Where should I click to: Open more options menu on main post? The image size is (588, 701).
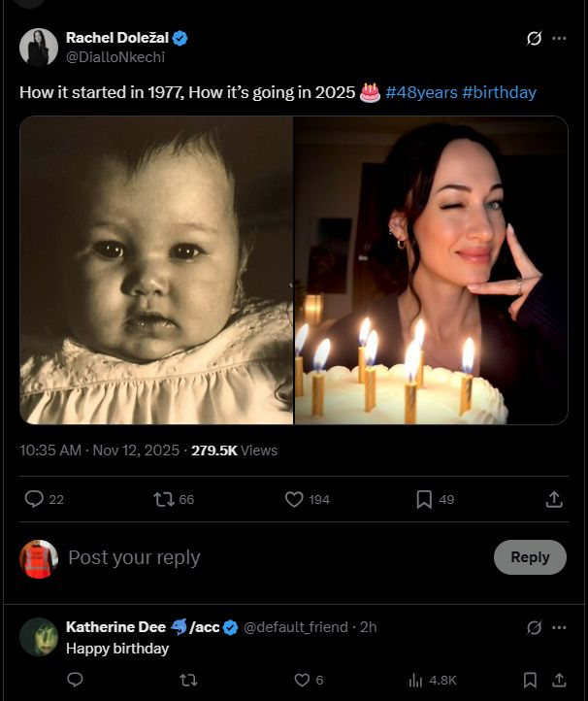(559, 39)
